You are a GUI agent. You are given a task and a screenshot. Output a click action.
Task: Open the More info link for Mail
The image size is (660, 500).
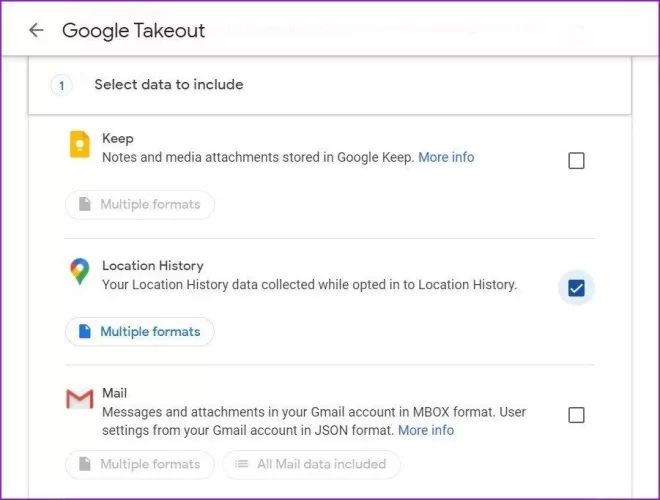426,430
